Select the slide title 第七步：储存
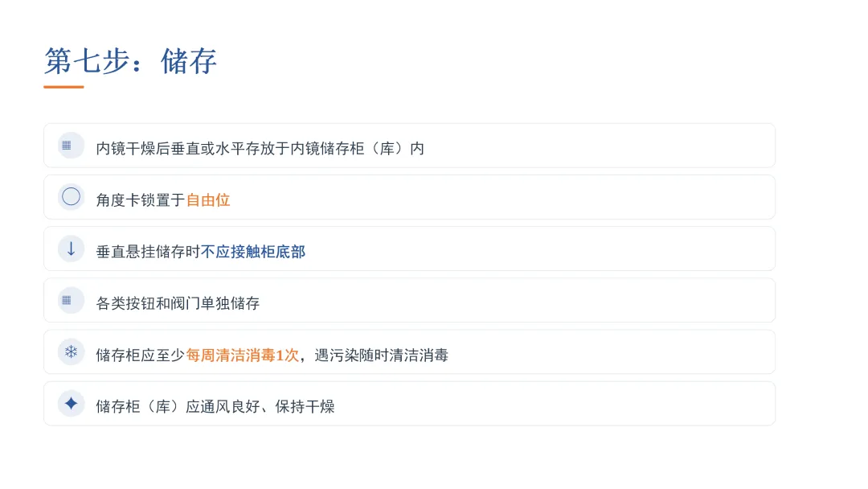This screenshot has width=868, height=489. (x=131, y=60)
